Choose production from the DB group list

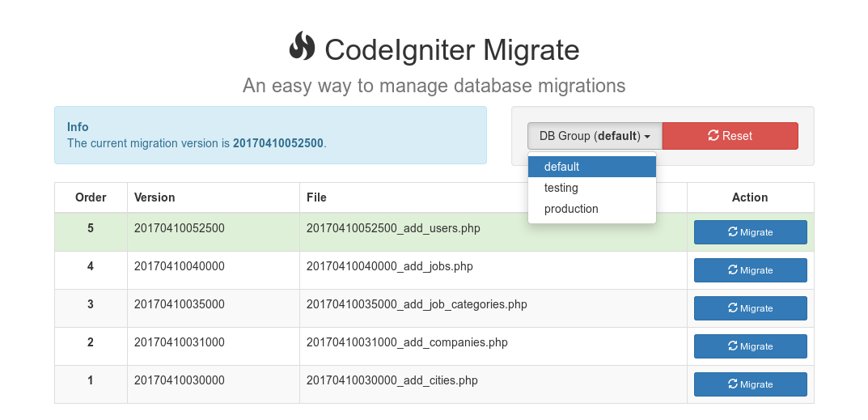pyautogui.click(x=592, y=209)
